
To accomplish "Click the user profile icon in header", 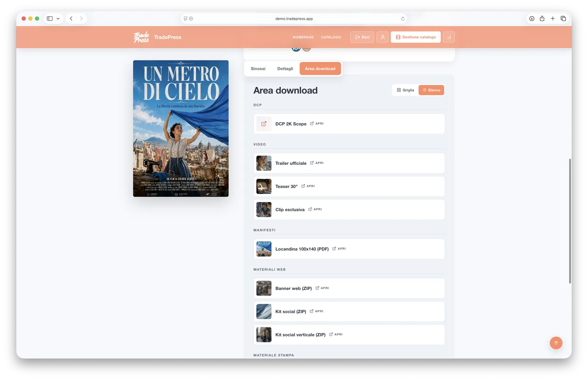I will tap(383, 37).
